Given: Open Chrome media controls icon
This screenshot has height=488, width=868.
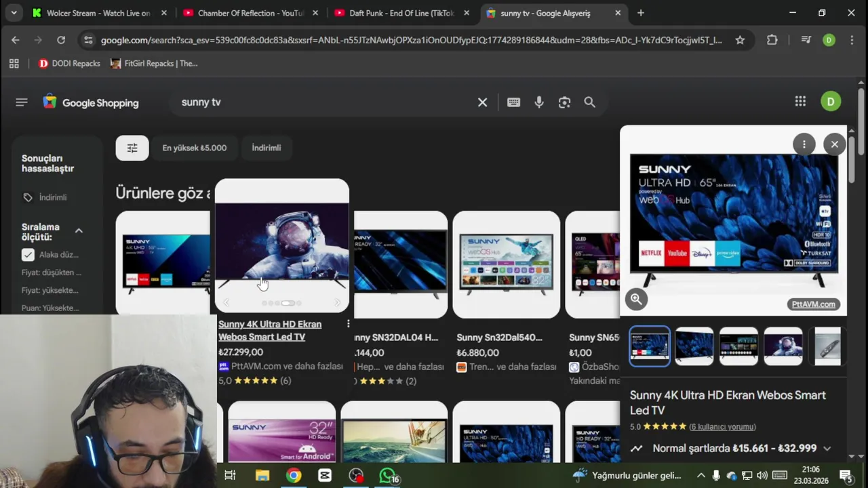Looking at the screenshot, I should pyautogui.click(x=806, y=40).
